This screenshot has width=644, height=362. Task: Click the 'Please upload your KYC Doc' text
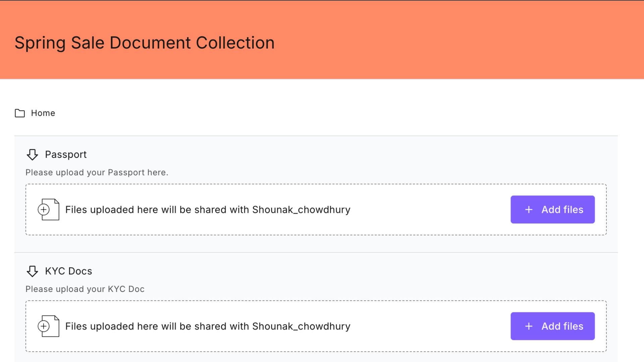[x=85, y=289]
